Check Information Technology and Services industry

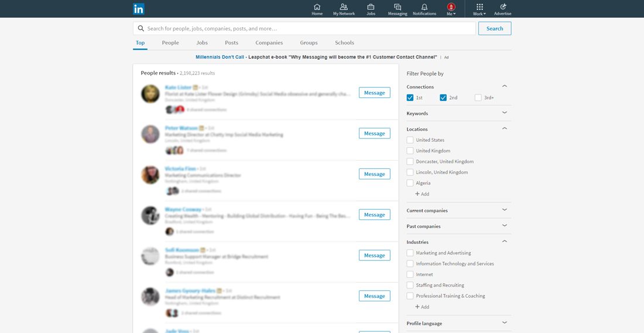tap(410, 263)
